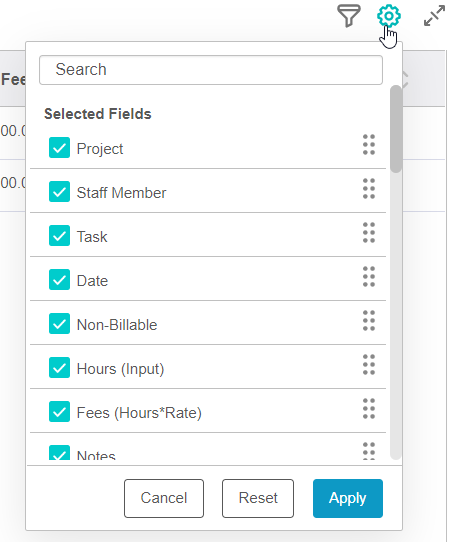Viewport: 453px width, 542px height.
Task: Open the filter funnel icon
Action: coord(349,16)
